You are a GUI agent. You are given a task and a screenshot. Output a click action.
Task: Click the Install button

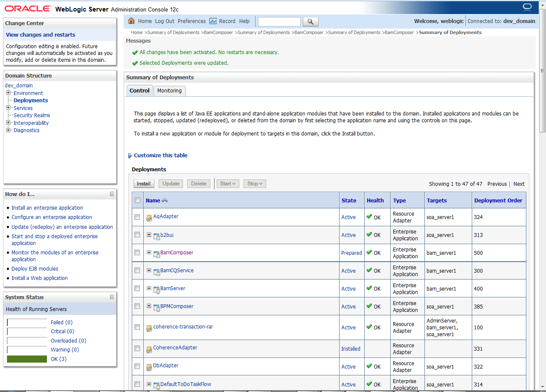[x=144, y=184]
